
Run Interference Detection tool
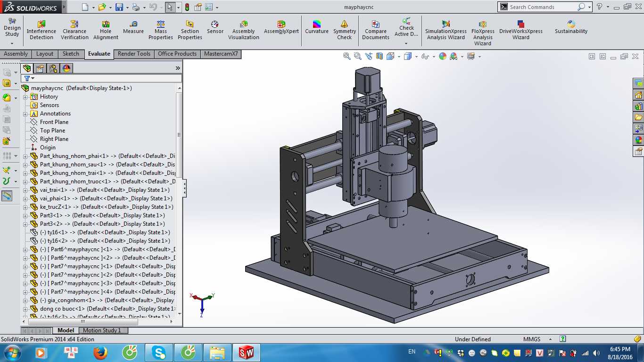(41, 30)
